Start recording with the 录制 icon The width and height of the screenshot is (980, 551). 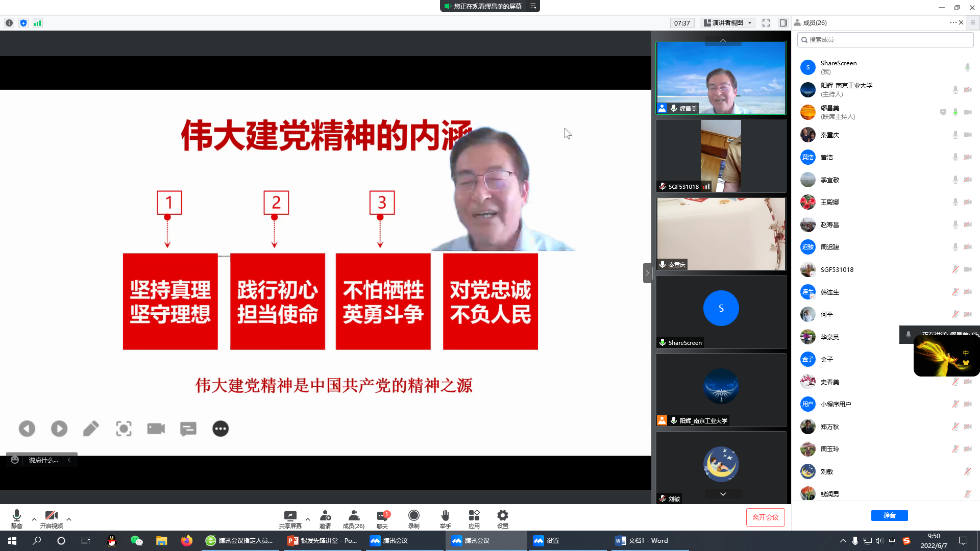(x=414, y=516)
